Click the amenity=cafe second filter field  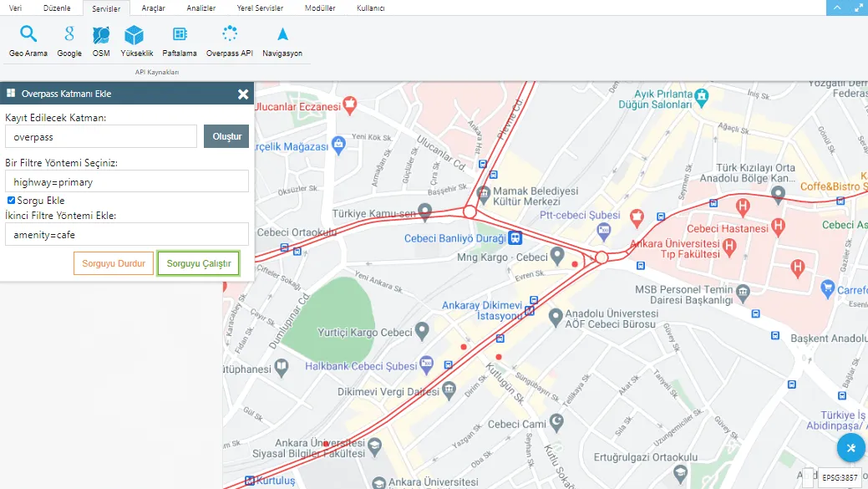127,234
